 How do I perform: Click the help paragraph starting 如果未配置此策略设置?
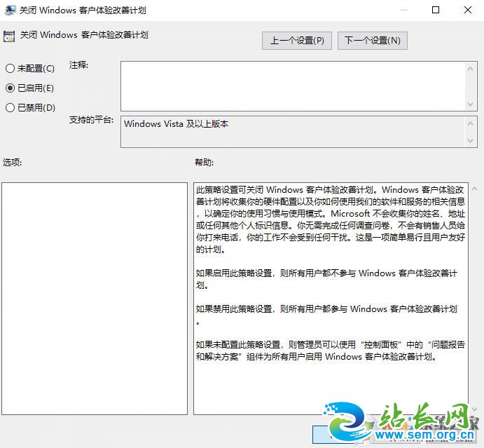331,351
